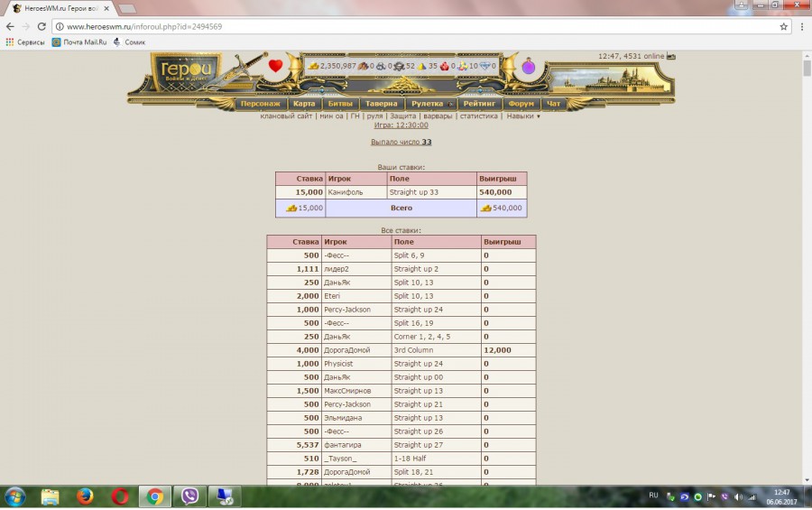This screenshot has width=812, height=510.
Task: Open the Битвы menu tab
Action: [340, 104]
